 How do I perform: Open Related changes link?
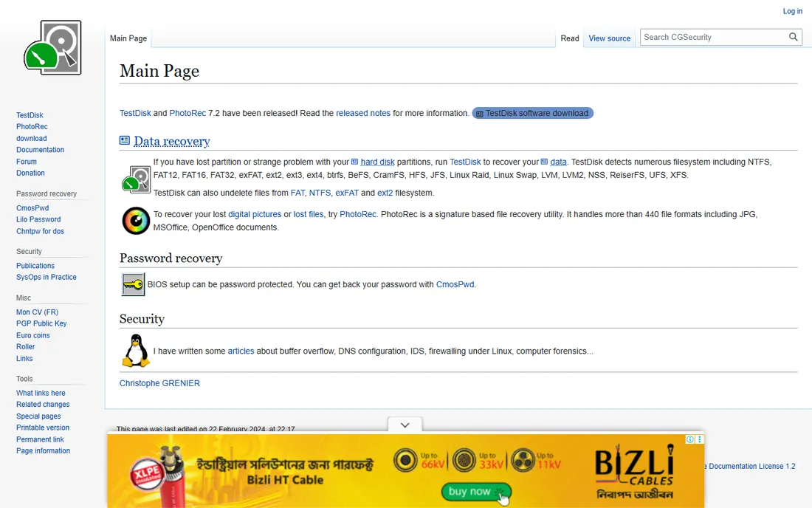[x=43, y=405]
